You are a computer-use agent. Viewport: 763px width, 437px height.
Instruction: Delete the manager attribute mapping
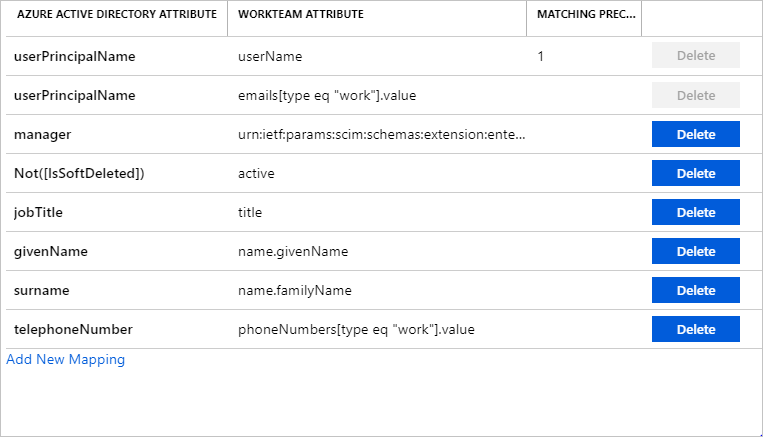point(695,134)
